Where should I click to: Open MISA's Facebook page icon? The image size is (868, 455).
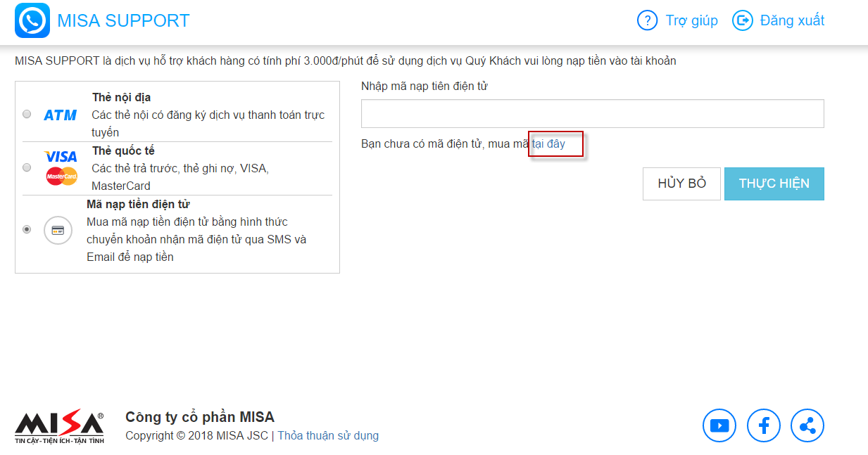click(x=764, y=425)
